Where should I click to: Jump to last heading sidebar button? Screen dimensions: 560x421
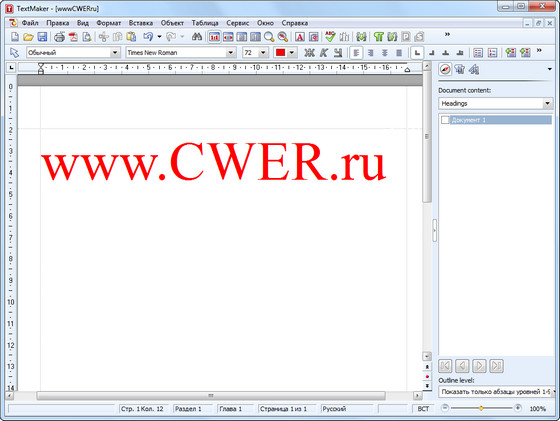pos(496,366)
